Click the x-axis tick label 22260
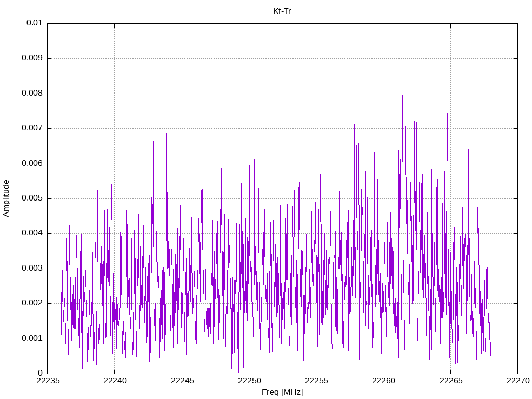This screenshot has width=532, height=399. (383, 381)
